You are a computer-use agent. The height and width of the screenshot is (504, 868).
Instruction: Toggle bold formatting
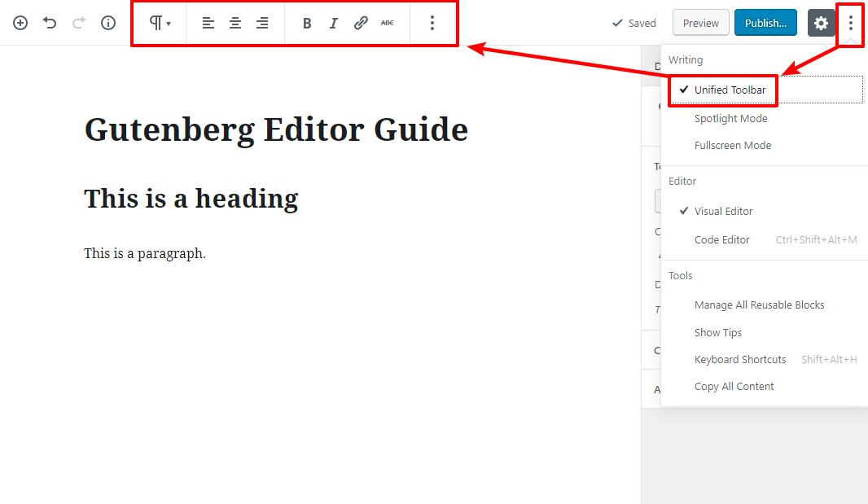(307, 23)
